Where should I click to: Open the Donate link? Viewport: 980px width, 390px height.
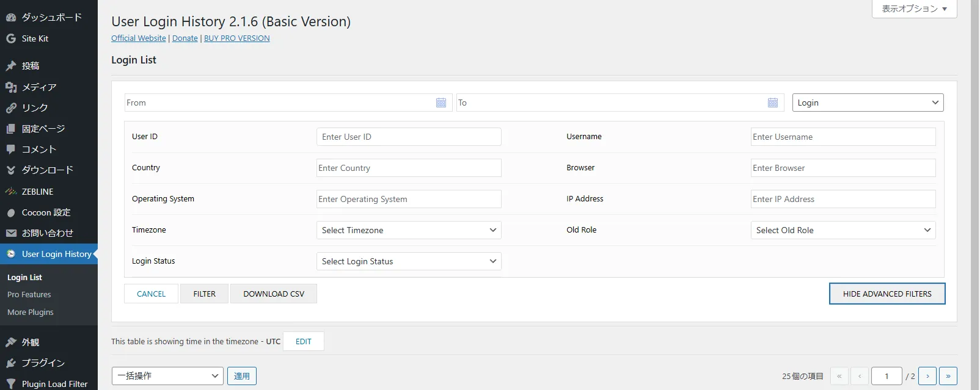point(185,38)
